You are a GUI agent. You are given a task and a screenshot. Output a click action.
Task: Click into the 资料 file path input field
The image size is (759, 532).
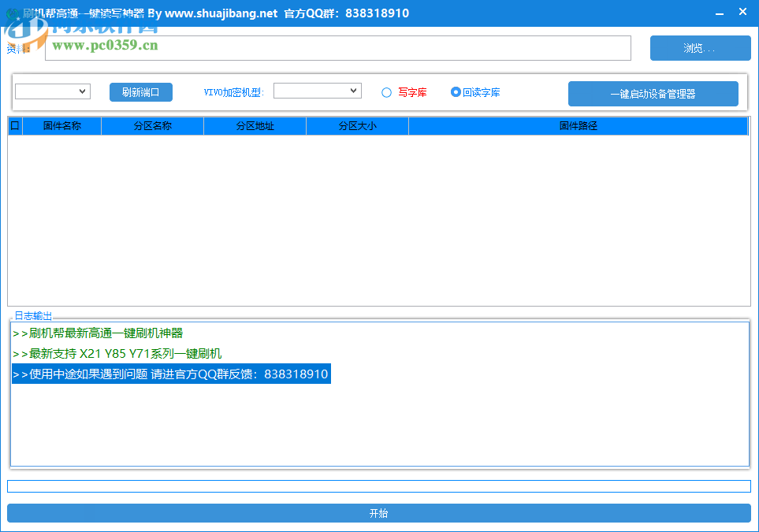tap(338, 48)
